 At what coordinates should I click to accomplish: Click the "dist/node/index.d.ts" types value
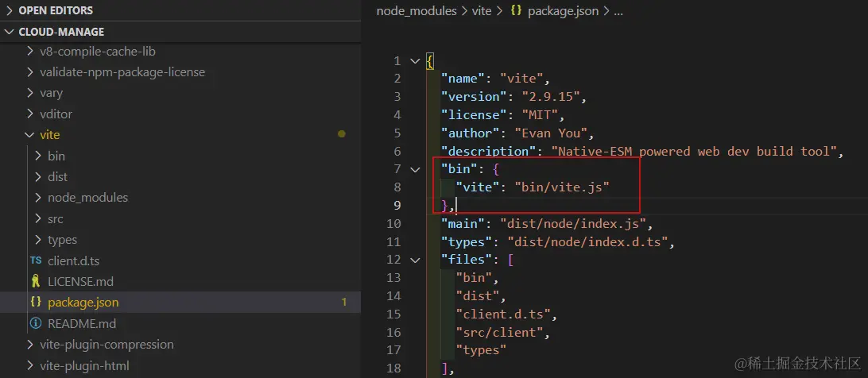coord(587,242)
